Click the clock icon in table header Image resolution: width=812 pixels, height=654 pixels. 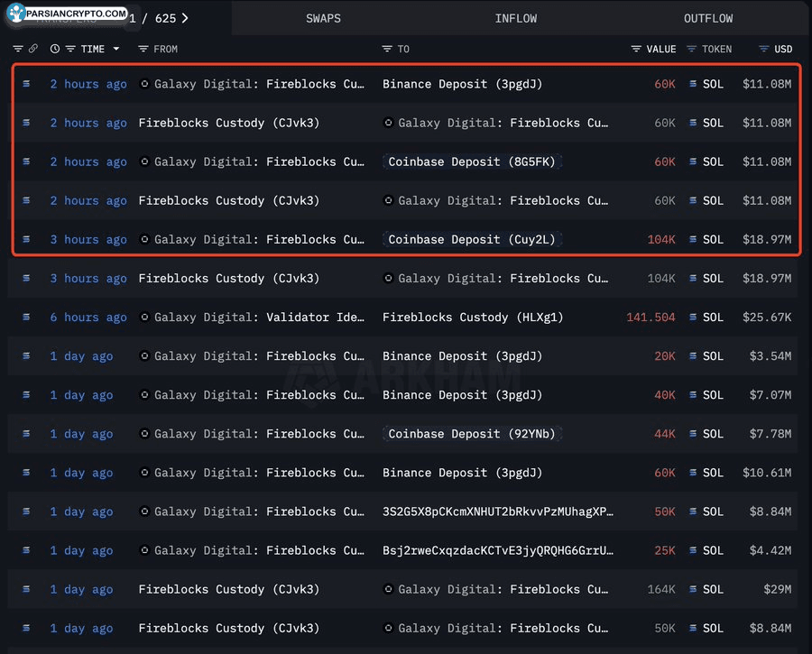click(x=56, y=49)
